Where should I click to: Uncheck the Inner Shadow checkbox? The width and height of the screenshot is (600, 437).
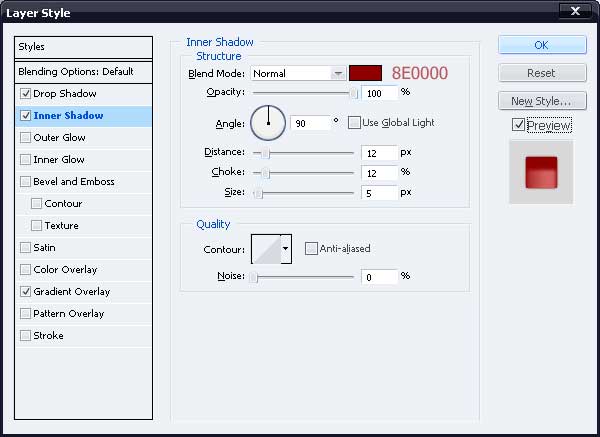pos(25,116)
